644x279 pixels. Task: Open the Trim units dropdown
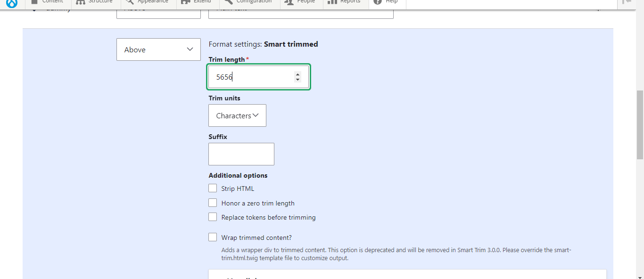click(237, 115)
